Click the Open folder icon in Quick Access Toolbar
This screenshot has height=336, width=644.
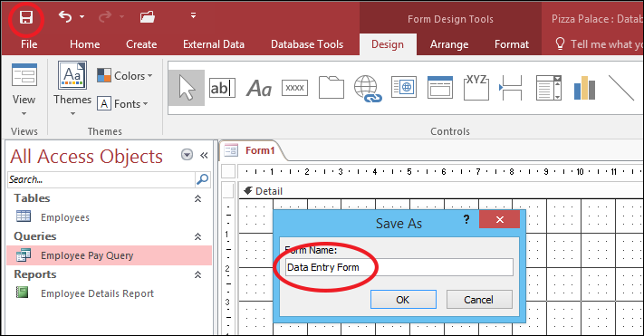(147, 17)
